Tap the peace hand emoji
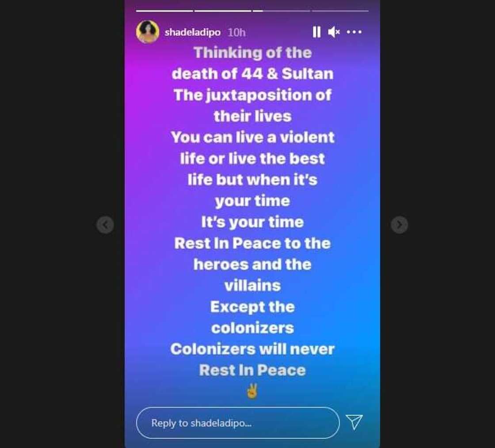 [x=252, y=391]
